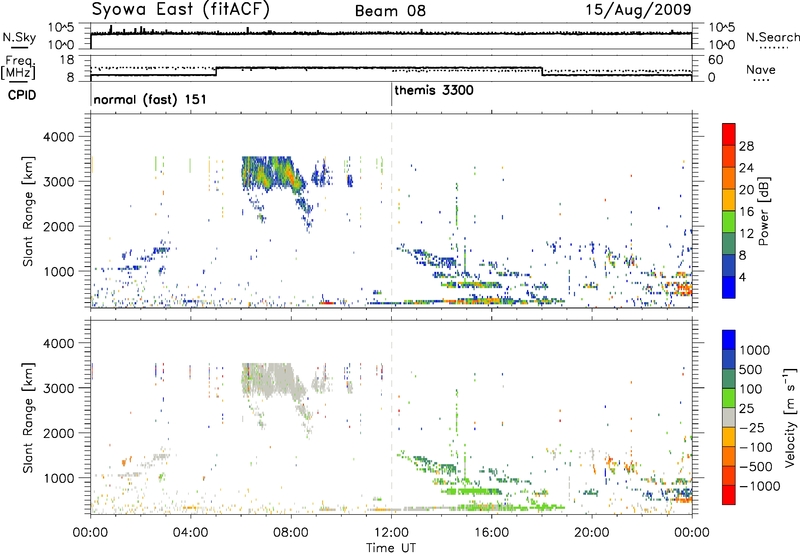
Task: Click the "Freq. [MHz]" axis label
Action: (19, 67)
